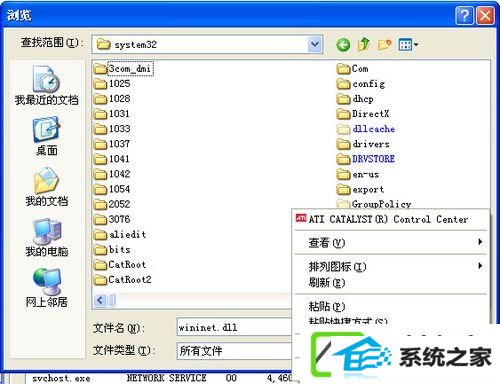Open Network Neighborhood in places bar
This screenshot has width=500, height=384.
pyautogui.click(x=47, y=288)
